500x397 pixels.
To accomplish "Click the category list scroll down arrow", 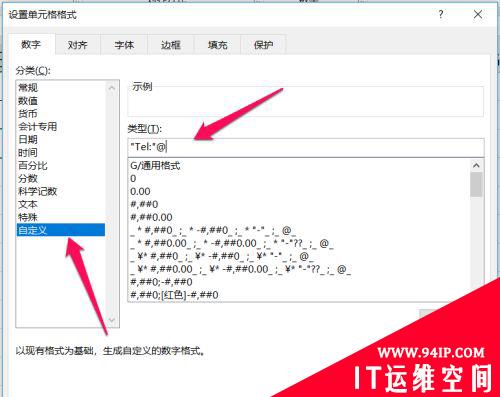I will (112, 320).
